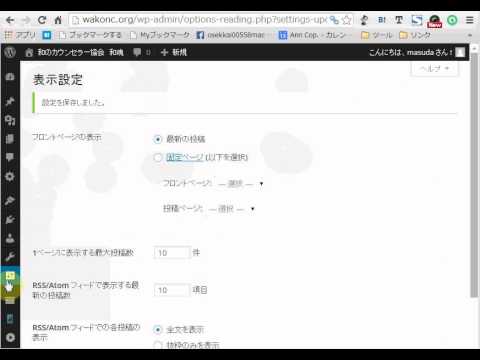Screen dimensions: 480x360
Task: Select the 全文を表示 radio option
Action: pyautogui.click(x=158, y=330)
